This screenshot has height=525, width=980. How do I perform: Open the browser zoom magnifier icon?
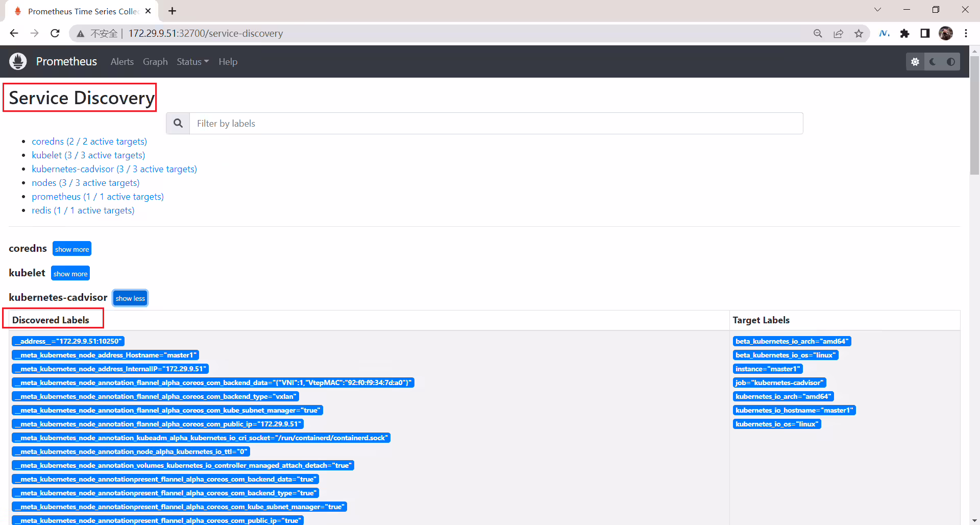click(x=818, y=33)
